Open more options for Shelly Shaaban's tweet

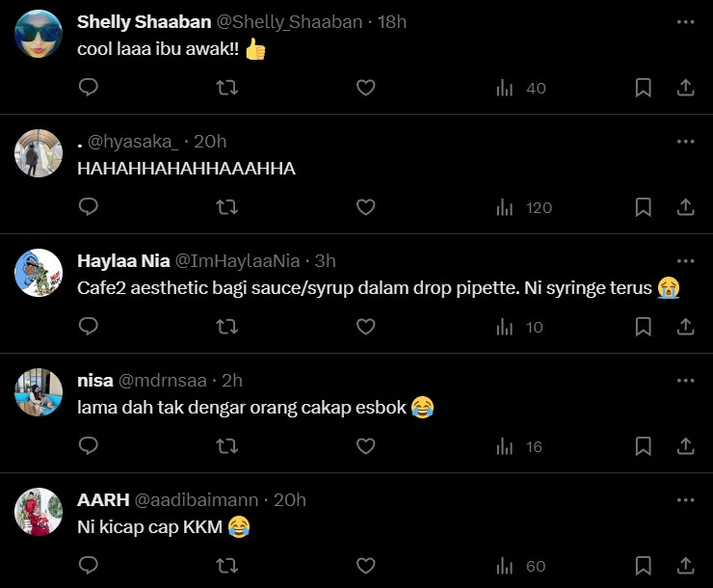point(685,21)
